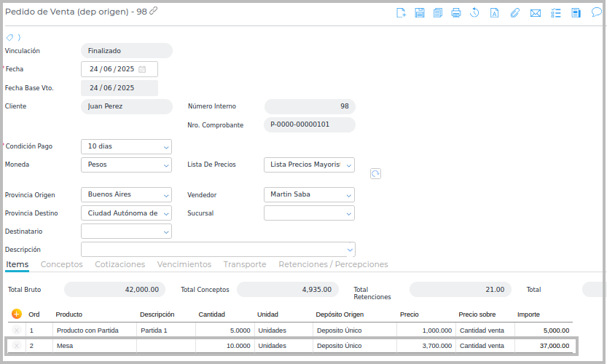
Task: Open the checklist icon in toolbar
Action: pyautogui.click(x=556, y=12)
